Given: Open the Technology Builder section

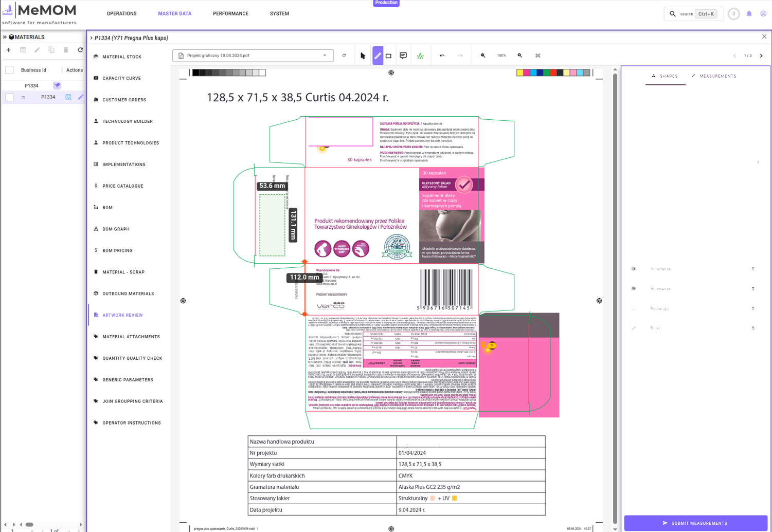Looking at the screenshot, I should pyautogui.click(x=128, y=122).
